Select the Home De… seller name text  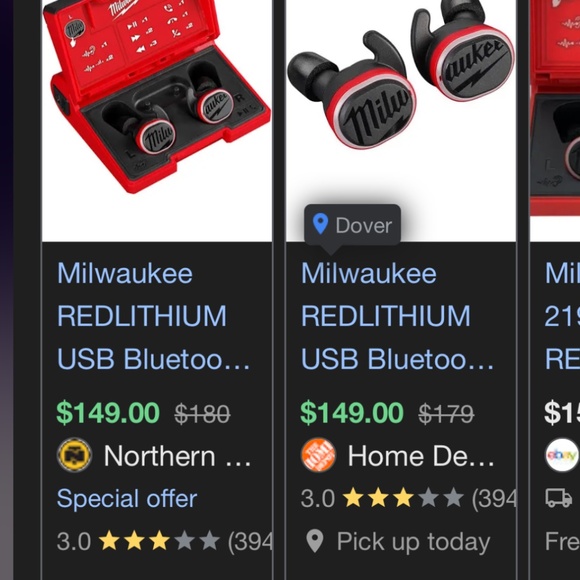pos(421,456)
